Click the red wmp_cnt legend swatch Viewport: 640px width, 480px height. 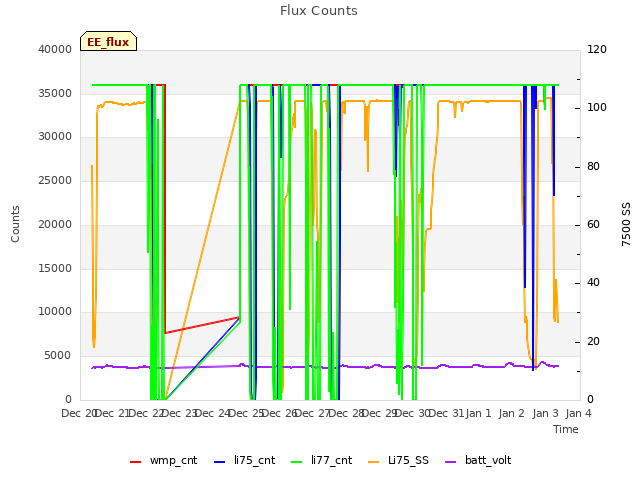(135, 462)
